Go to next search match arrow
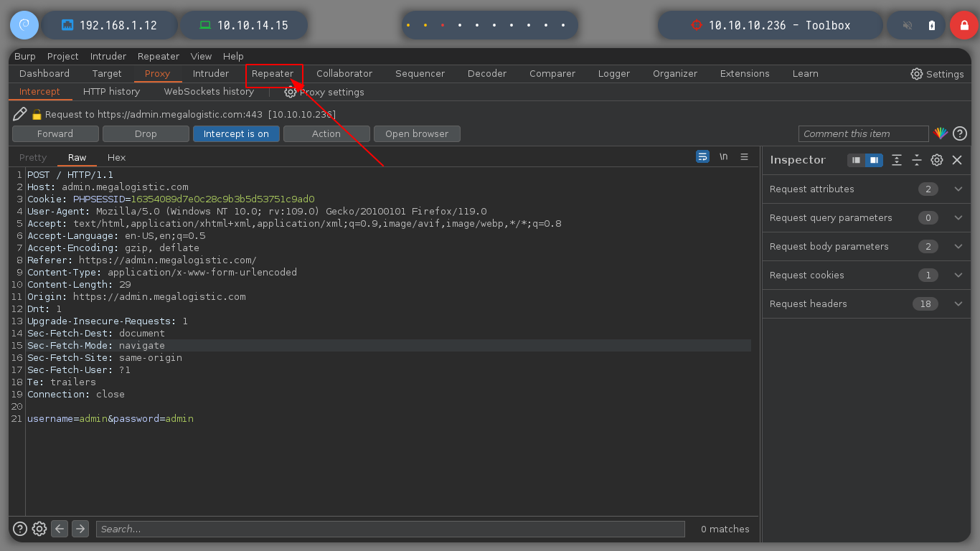980x551 pixels. pos(80,529)
